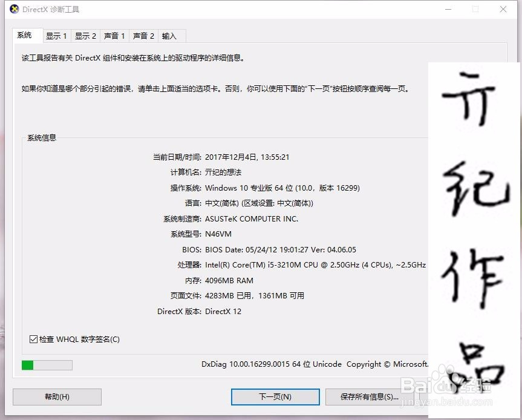Click the language value 中文(简体)
Screen dimensions: 522x420
click(259, 203)
